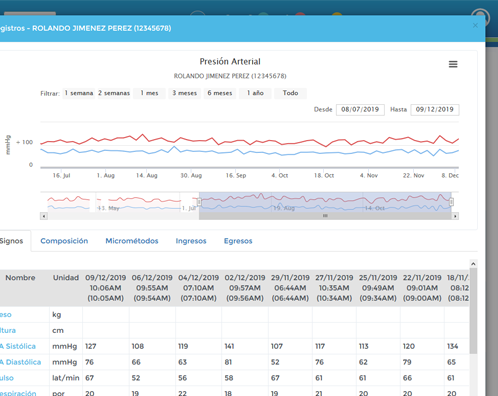Screen dimensions: 498x396
Task: Select the 02/12/2019 09:57AM column header
Action: click(x=245, y=288)
